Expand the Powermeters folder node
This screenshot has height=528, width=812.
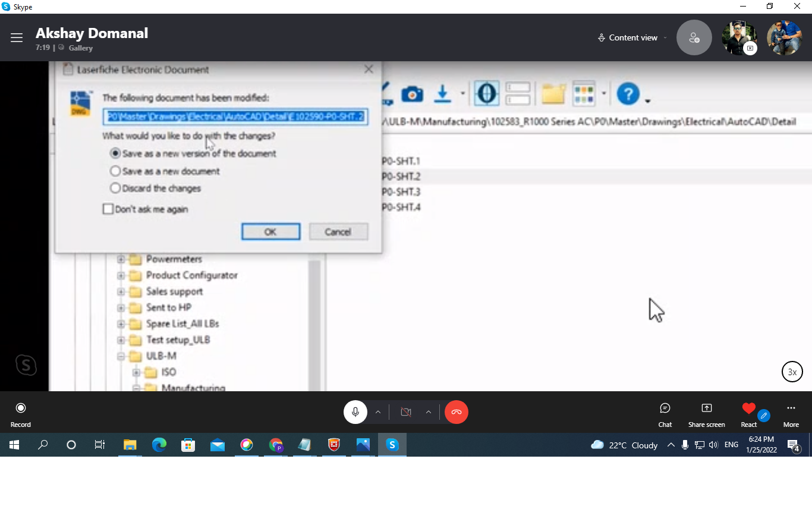(x=121, y=259)
